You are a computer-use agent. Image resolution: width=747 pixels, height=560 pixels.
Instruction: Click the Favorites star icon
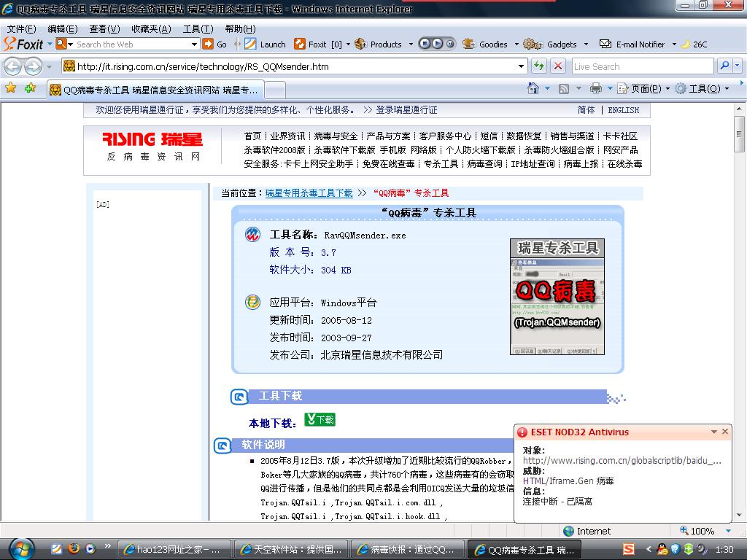tap(11, 88)
